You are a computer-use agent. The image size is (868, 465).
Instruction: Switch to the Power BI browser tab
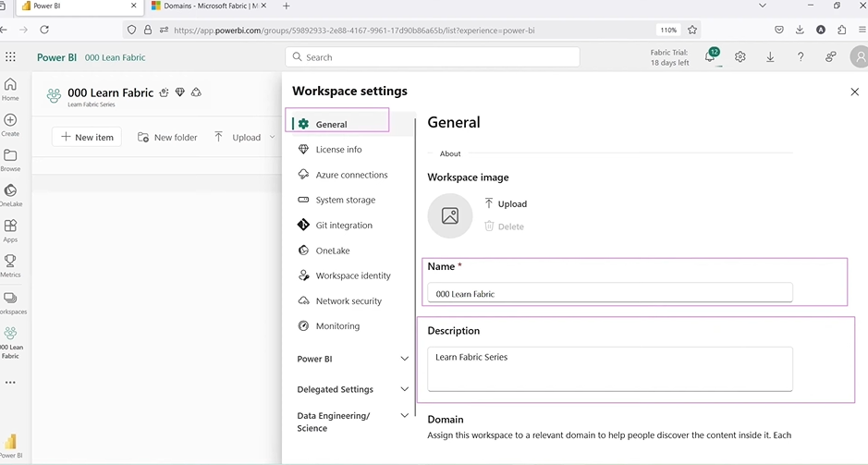(x=78, y=6)
